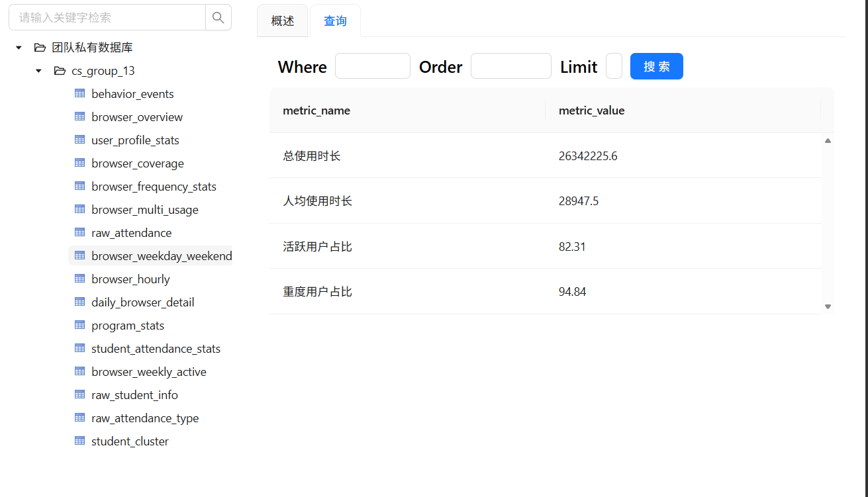Image resolution: width=868 pixels, height=497 pixels.
Task: Open the browser_hourly table
Action: (130, 279)
